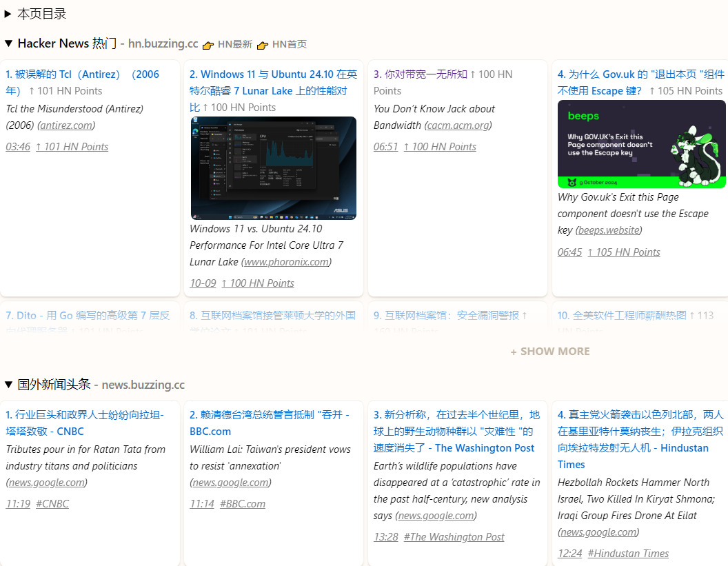The width and height of the screenshot is (728, 566).
Task: Expand the 本页目录 table of contents
Action: [8, 14]
